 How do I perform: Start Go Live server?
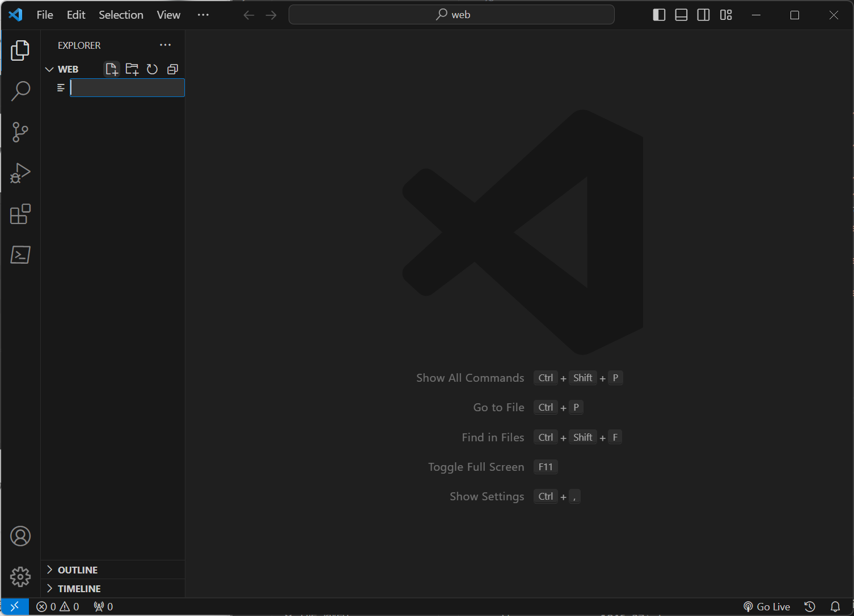[767, 606]
